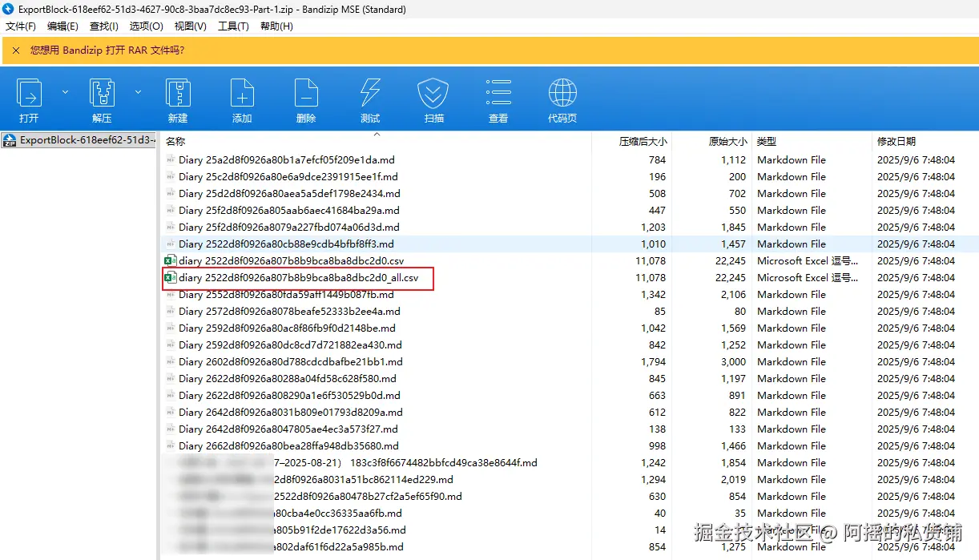Viewport: 979px width, 560px height.
Task: Click Excel icon of diary ...dbc2d0.csv row
Action: pos(170,261)
